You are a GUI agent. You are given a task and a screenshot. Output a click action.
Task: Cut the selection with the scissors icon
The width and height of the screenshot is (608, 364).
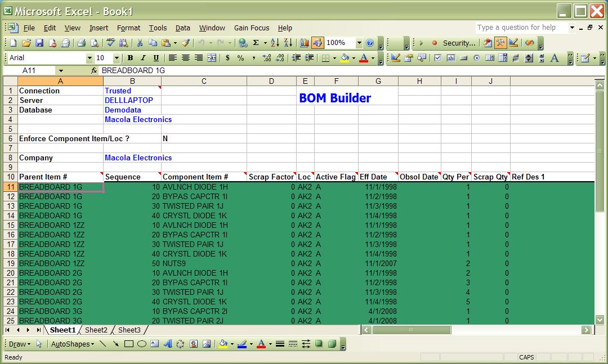tap(140, 43)
